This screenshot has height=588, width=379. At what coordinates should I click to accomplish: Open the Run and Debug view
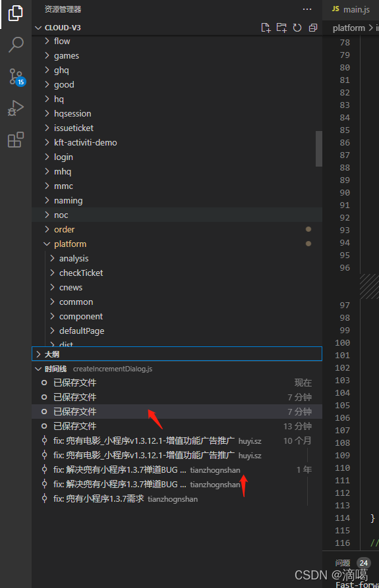(x=16, y=109)
